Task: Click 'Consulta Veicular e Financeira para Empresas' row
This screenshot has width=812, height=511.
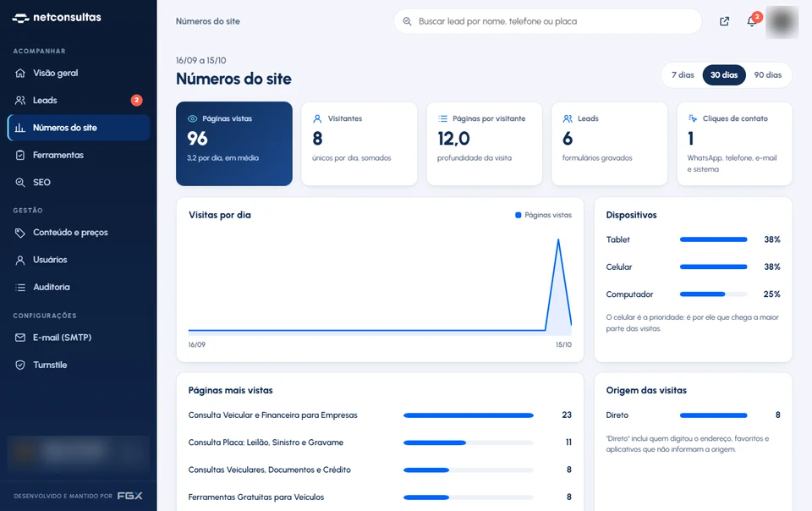Action: tap(380, 415)
